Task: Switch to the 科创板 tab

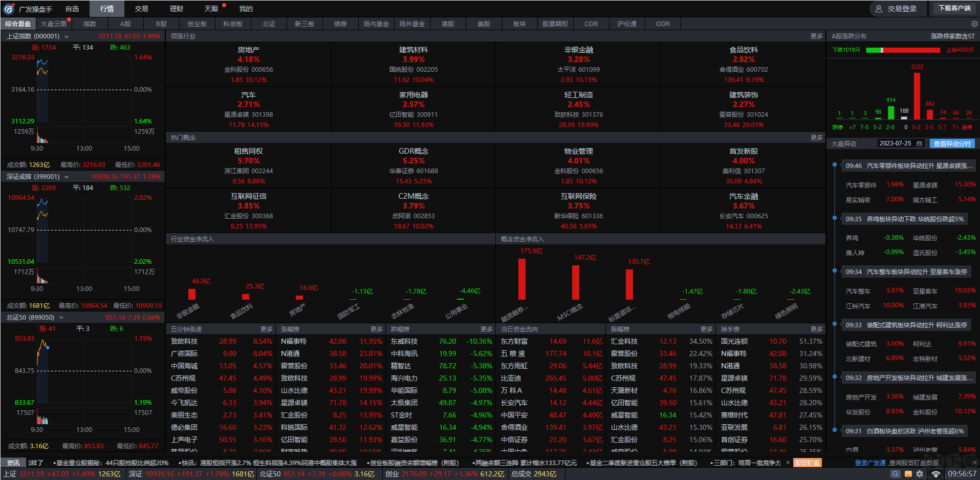Action: pos(233,24)
